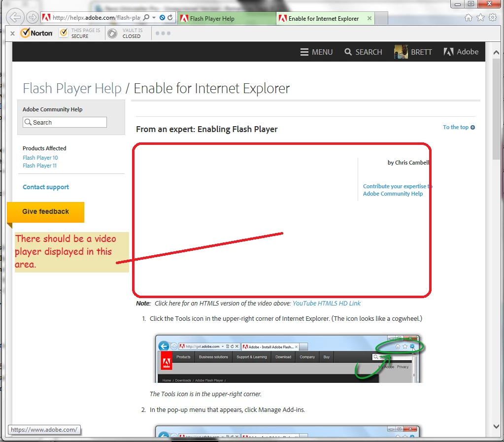The height and width of the screenshot is (442, 504).
Task: Open Contribute your expertise to Adobe Community Help
Action: [x=397, y=190]
